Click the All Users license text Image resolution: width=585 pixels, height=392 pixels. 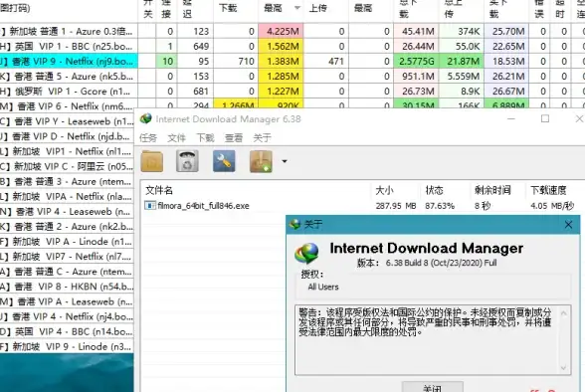click(323, 287)
